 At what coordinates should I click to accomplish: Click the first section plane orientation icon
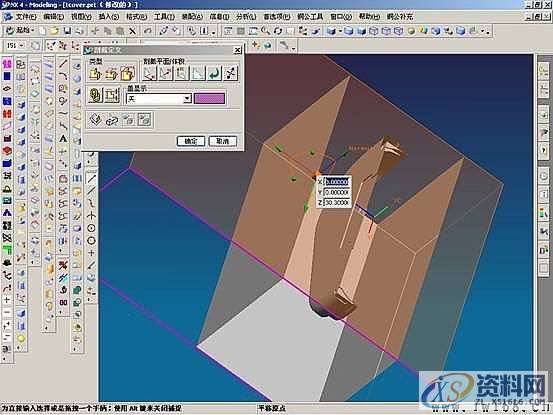[x=150, y=73]
